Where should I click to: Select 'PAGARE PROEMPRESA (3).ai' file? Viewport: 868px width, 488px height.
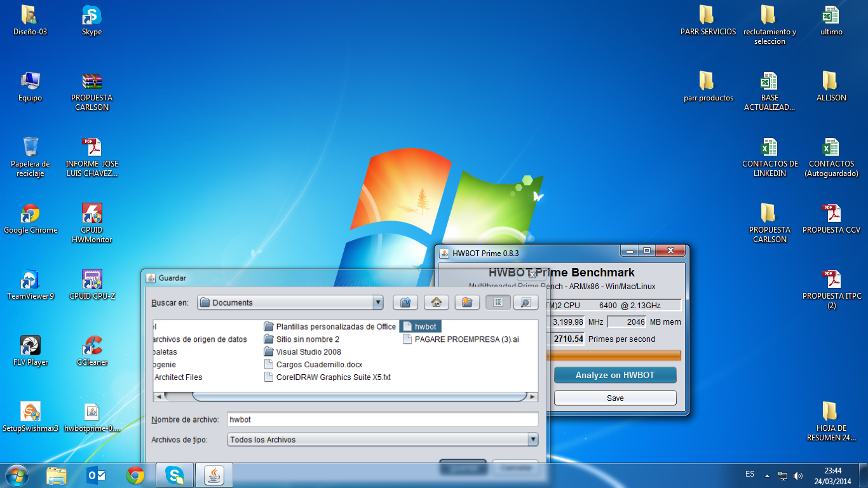pyautogui.click(x=461, y=339)
